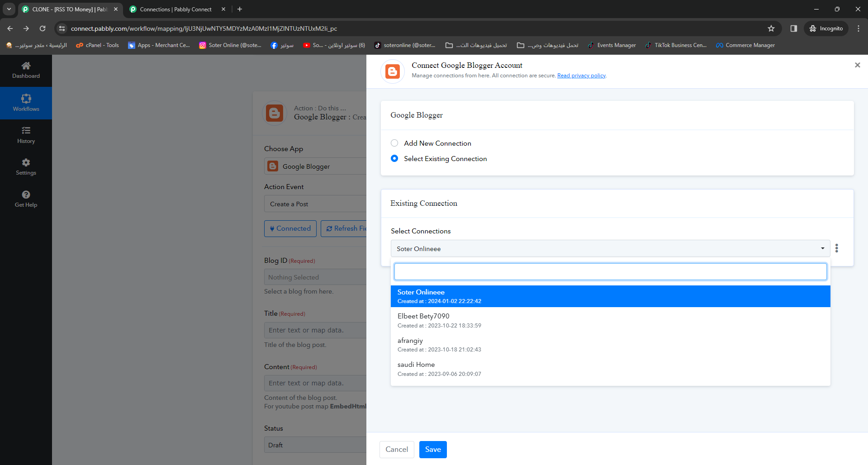Choose Elbeet Bety7090 connection option
The height and width of the screenshot is (465, 868).
[611, 320]
